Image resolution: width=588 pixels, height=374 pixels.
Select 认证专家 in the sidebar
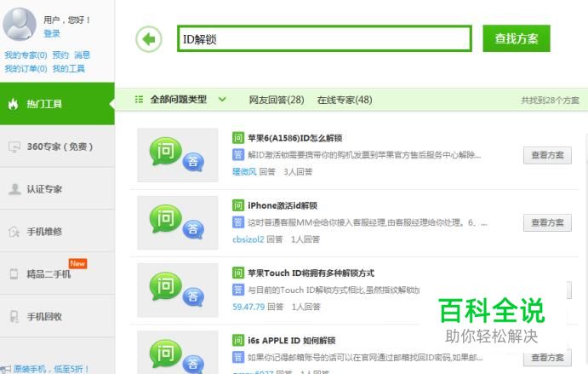(57, 189)
